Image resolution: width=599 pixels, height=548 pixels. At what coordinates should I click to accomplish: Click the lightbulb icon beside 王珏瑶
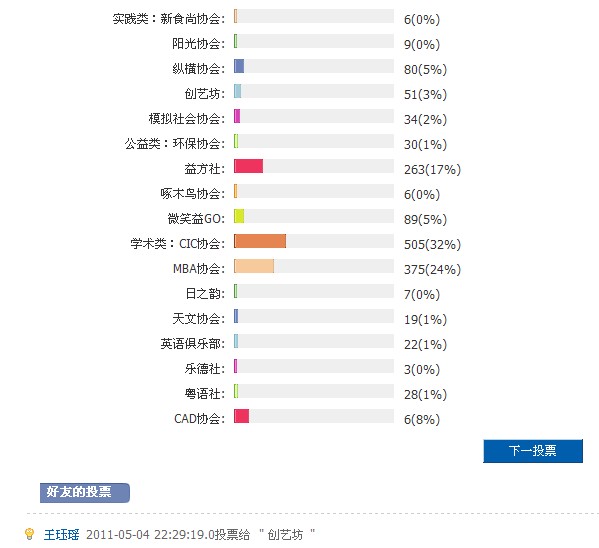coord(29,534)
